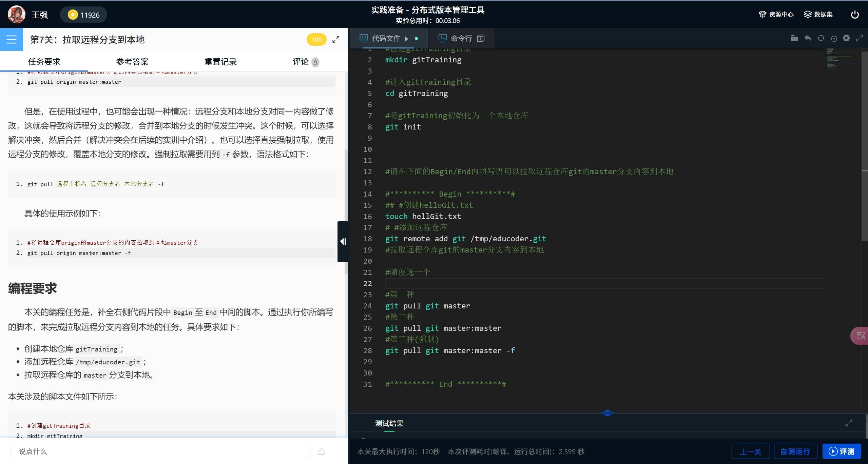The image size is (868, 464).
Task: Click the reset/restore code icon
Action: (833, 38)
